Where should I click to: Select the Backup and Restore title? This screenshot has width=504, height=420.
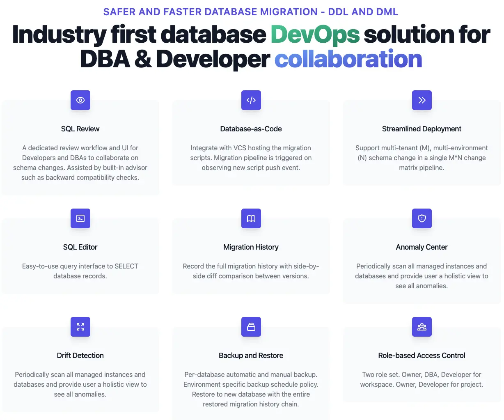pyautogui.click(x=251, y=356)
